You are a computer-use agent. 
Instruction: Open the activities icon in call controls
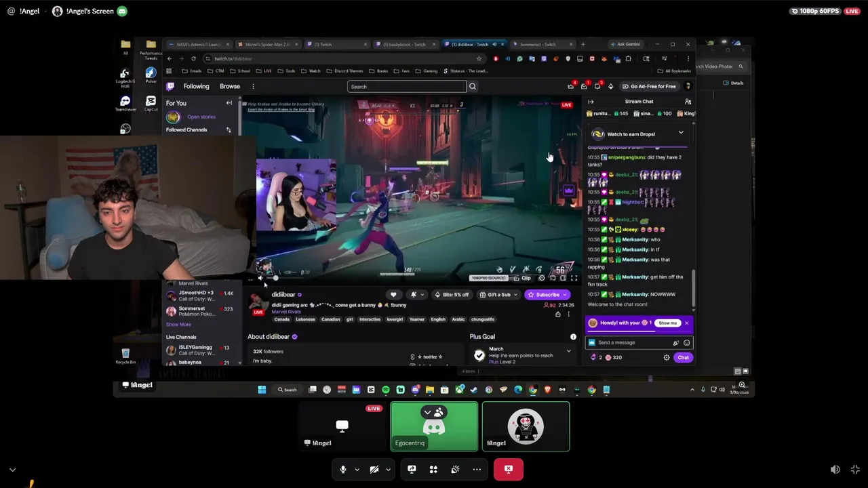click(433, 469)
